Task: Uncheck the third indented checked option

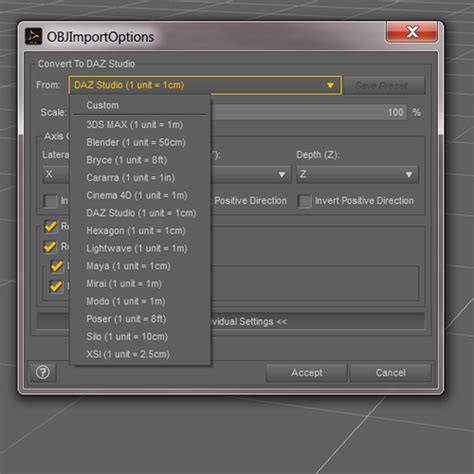Action: 57,266
